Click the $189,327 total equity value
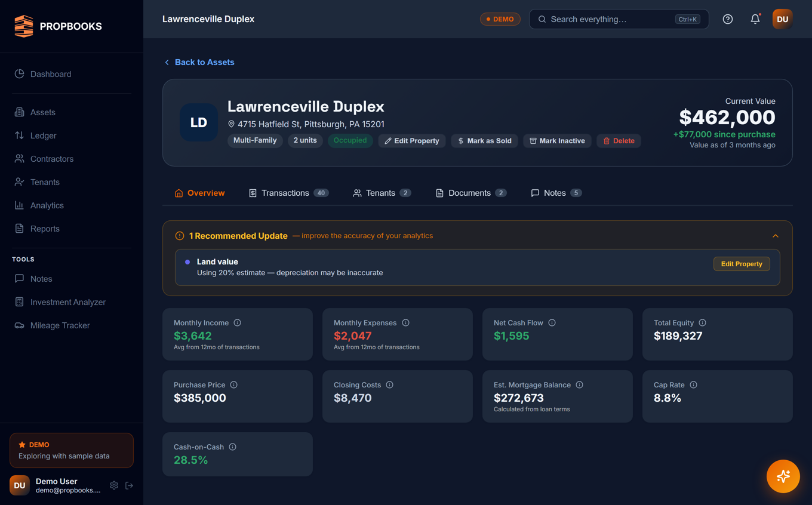 tap(678, 336)
